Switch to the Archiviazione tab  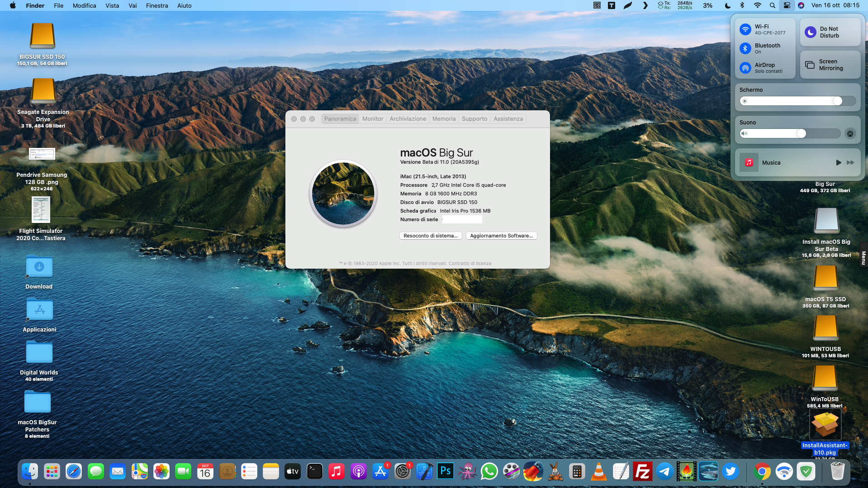[408, 119]
